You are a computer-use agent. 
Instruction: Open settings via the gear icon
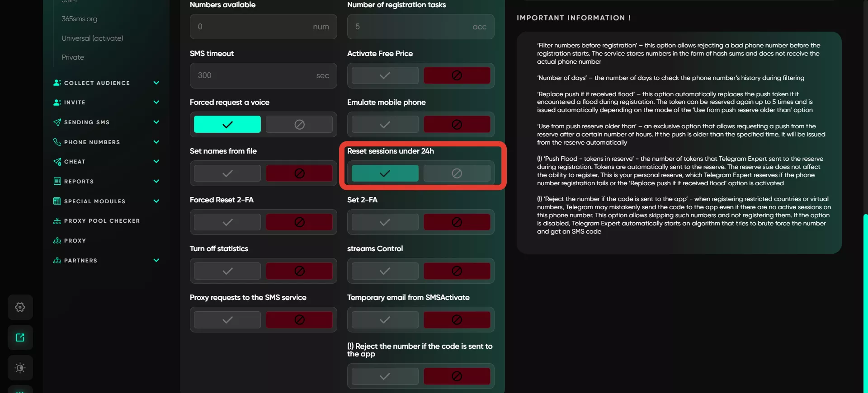click(20, 307)
